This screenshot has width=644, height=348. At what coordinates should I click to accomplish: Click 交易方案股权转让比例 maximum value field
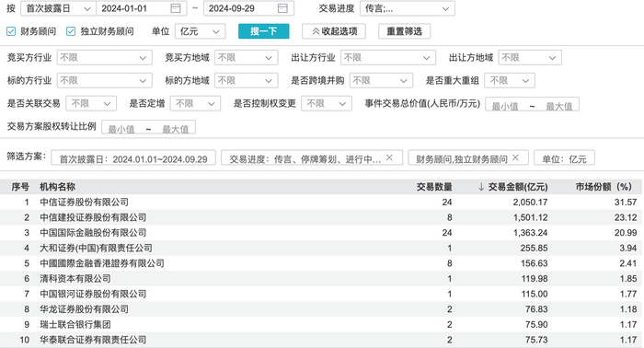coord(176,129)
